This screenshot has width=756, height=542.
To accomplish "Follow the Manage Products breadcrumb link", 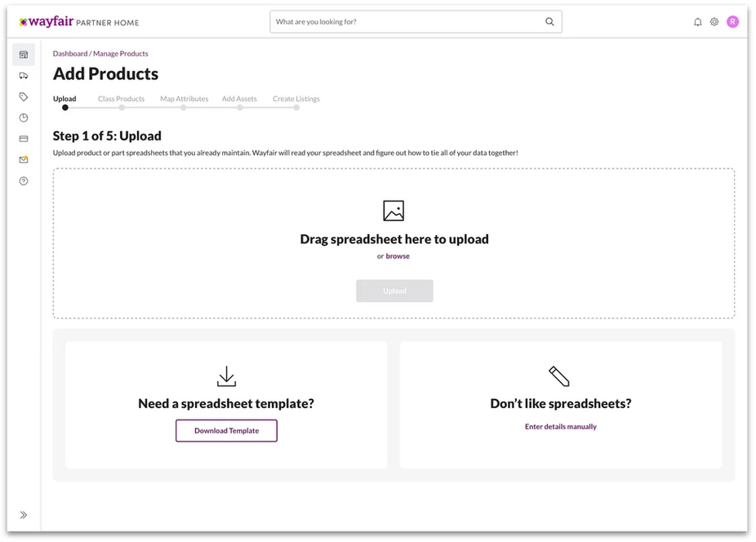I will 121,54.
